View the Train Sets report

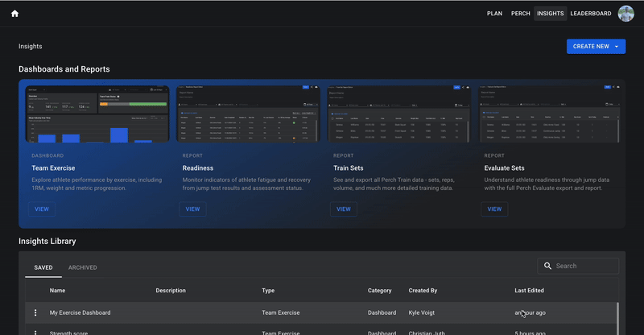(344, 209)
